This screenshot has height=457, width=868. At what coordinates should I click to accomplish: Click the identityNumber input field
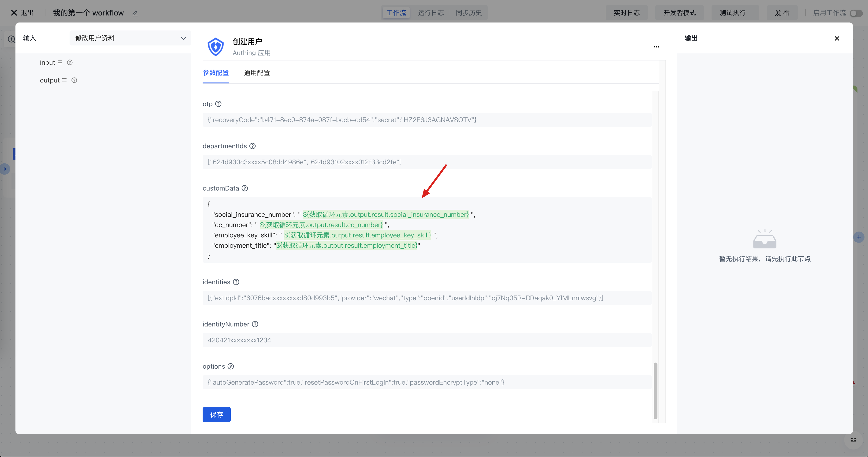click(x=426, y=340)
